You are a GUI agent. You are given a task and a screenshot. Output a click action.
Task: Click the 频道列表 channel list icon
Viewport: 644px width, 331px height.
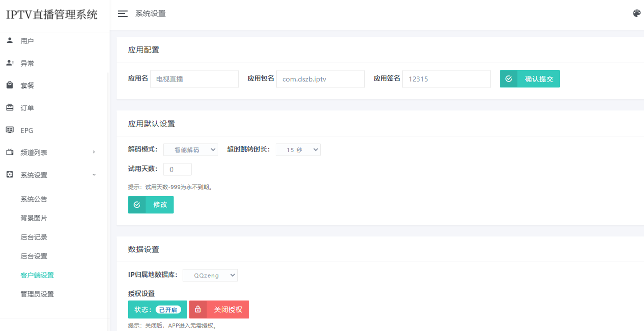tap(9, 152)
